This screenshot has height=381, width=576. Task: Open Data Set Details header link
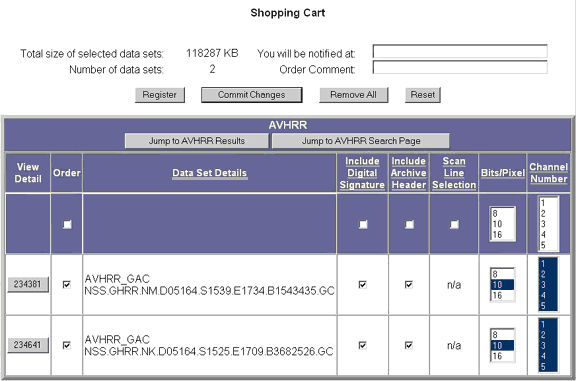pos(209,173)
